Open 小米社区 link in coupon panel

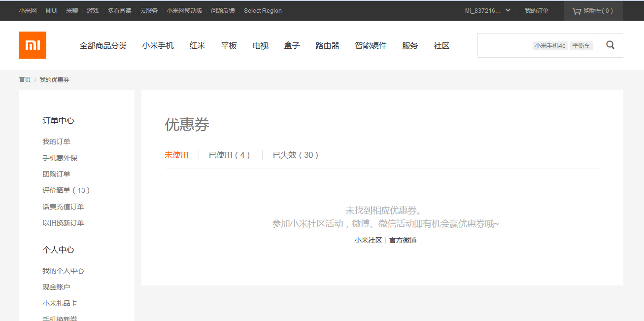point(368,240)
